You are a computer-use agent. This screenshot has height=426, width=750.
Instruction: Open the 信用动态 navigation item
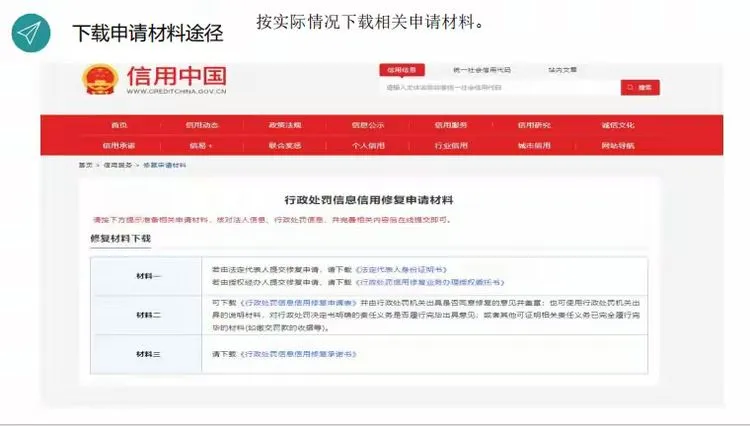click(x=201, y=125)
